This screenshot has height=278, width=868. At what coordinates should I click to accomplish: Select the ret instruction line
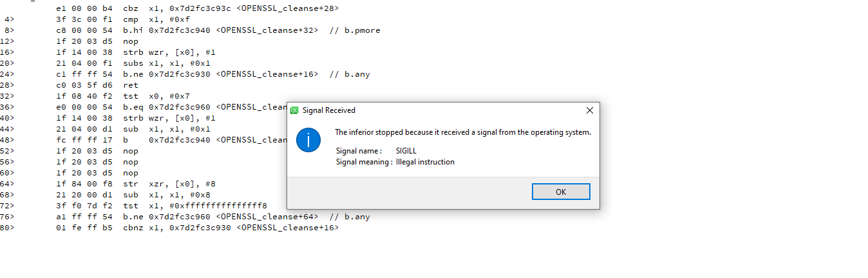pos(130,85)
